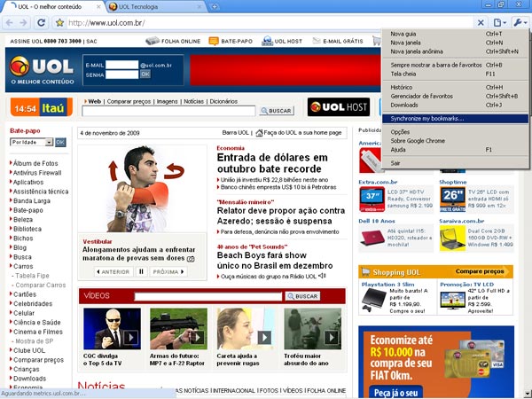
Task: Click the speaker icon next to Rádio UOL
Action: click(x=322, y=276)
